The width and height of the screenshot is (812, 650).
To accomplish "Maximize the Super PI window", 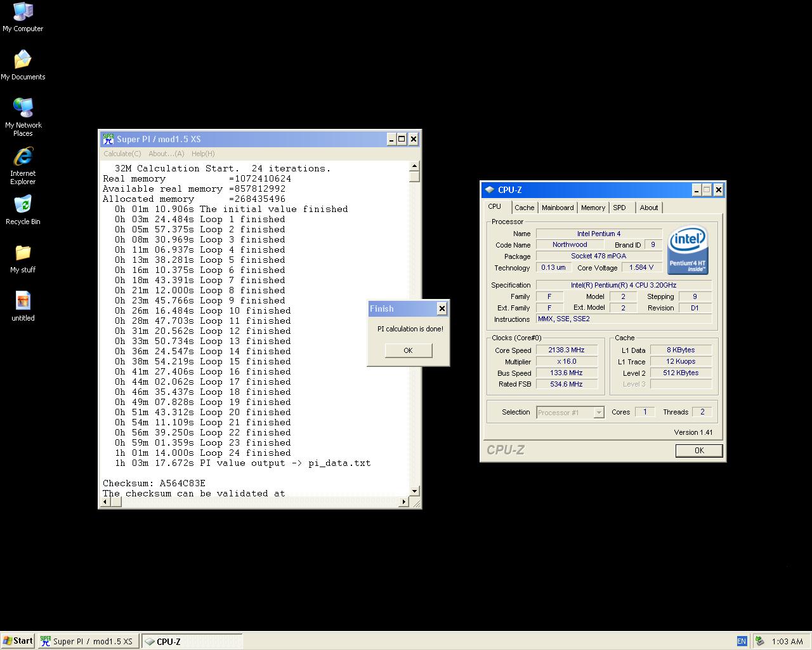I will [402, 139].
